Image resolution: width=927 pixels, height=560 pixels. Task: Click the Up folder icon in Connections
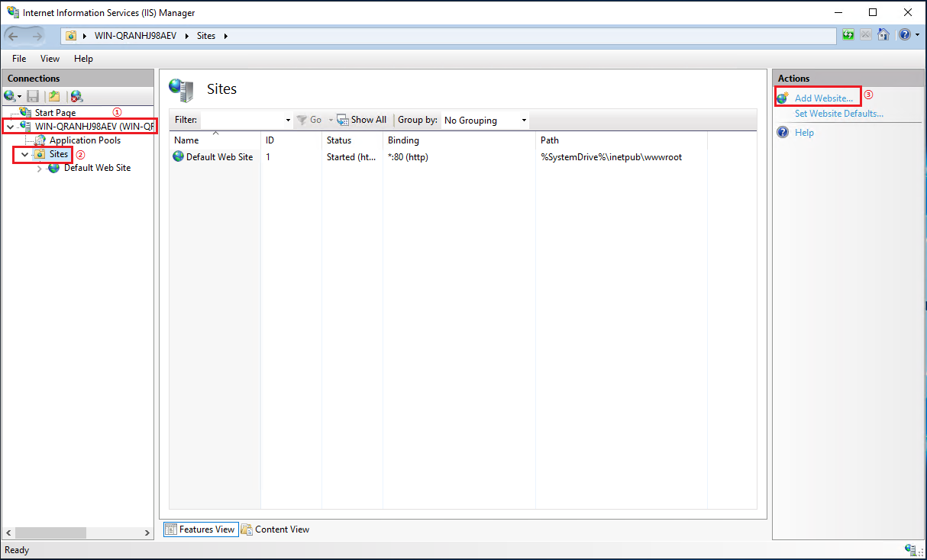point(54,96)
